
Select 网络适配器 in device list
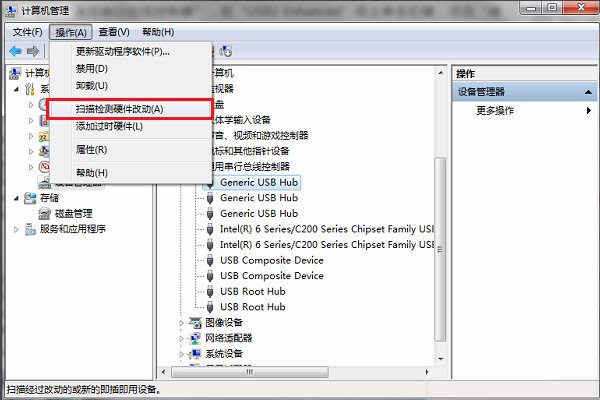[x=229, y=338]
